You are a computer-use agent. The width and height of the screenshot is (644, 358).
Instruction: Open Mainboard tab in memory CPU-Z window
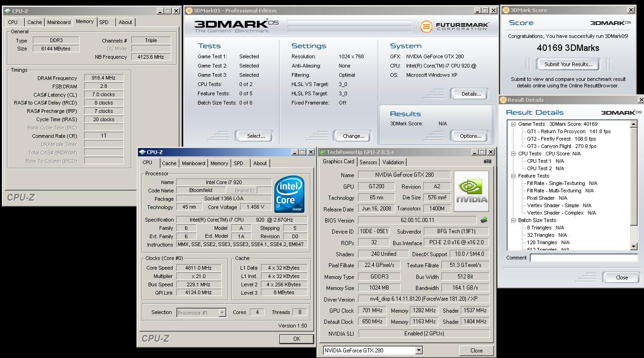pos(59,22)
